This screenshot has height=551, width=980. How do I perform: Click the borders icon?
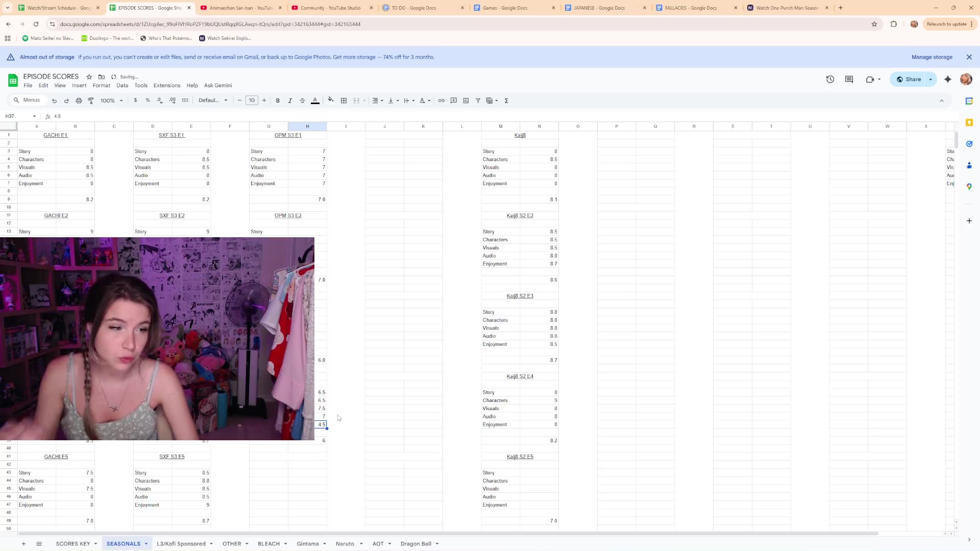pos(344,101)
